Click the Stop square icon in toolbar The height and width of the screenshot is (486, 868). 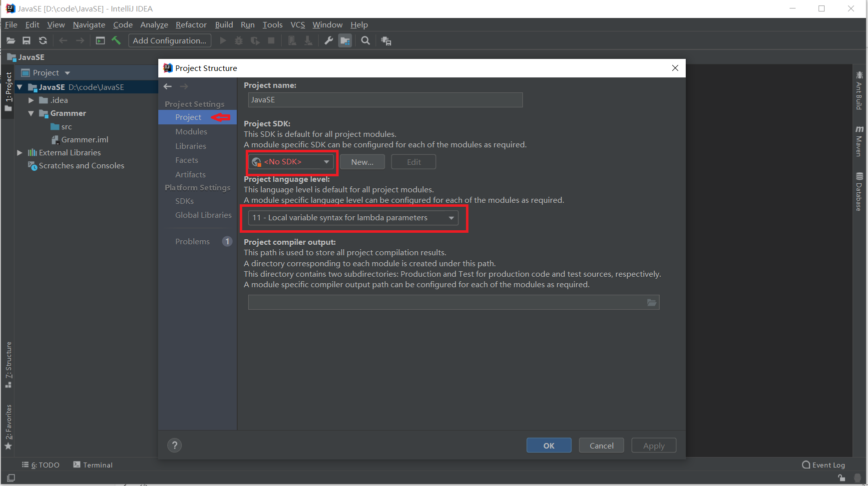(271, 41)
